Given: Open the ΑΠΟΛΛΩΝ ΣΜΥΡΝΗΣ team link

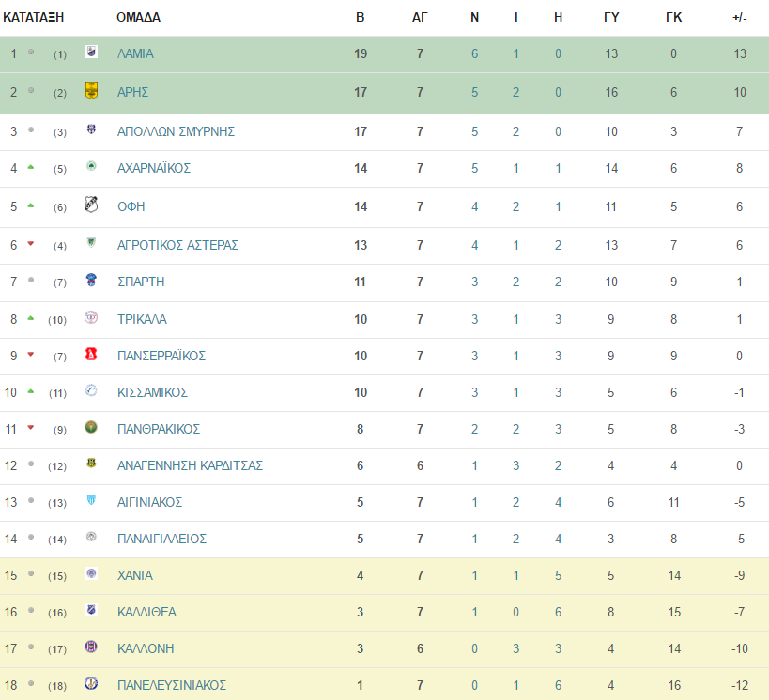Looking at the screenshot, I should 176,131.
